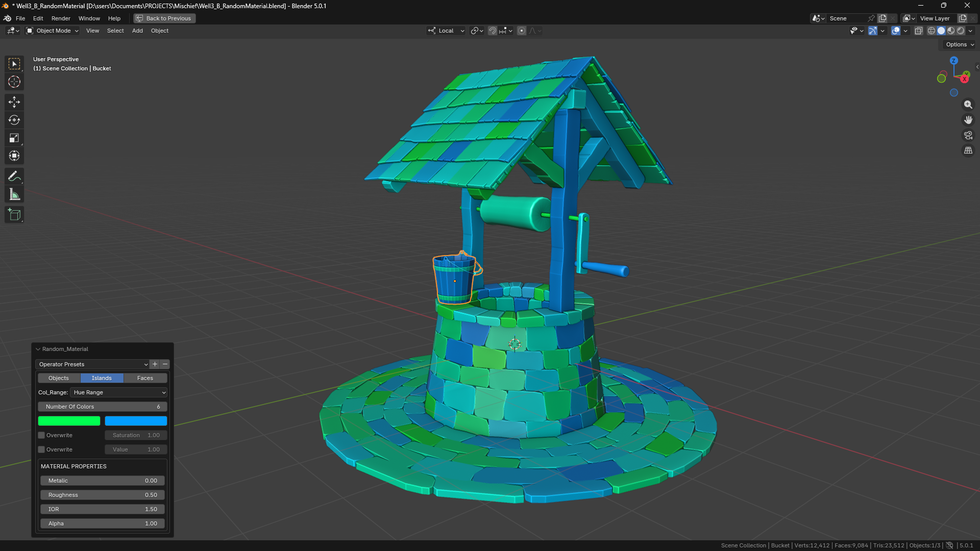Enable the Saturation Overwrite checkbox
Viewport: 980px width, 551px height.
pyautogui.click(x=41, y=435)
